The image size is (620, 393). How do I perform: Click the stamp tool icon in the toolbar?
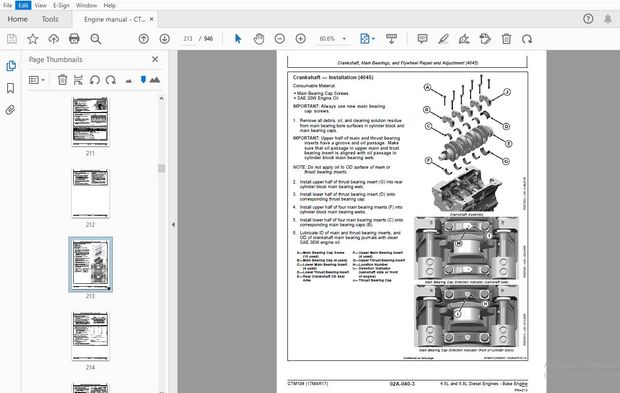pos(485,39)
